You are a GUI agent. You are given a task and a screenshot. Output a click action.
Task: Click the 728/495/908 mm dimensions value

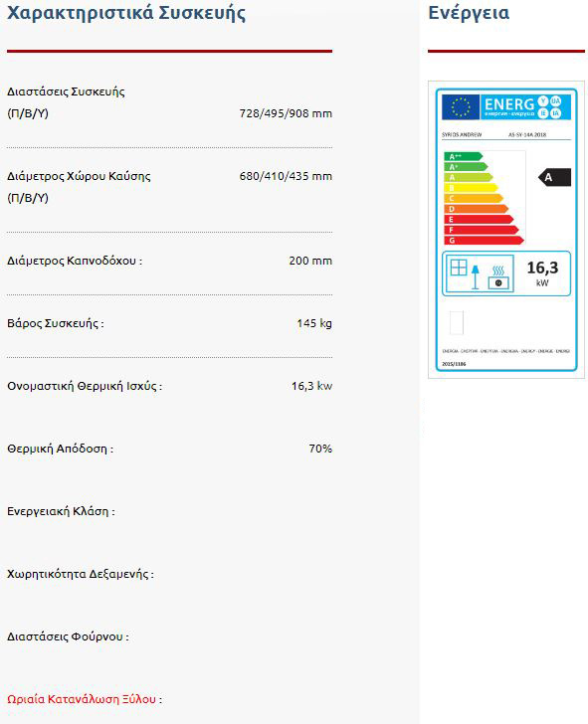point(286,113)
